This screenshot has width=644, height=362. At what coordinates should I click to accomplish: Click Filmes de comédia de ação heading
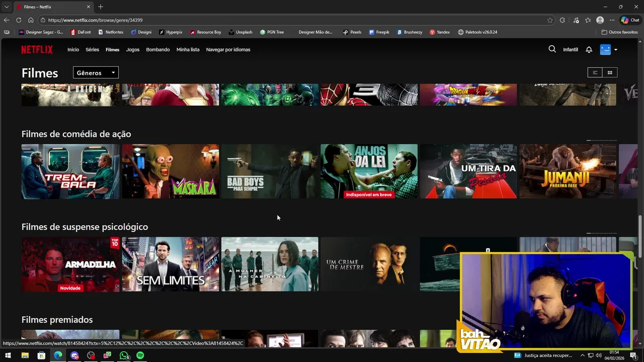(76, 134)
